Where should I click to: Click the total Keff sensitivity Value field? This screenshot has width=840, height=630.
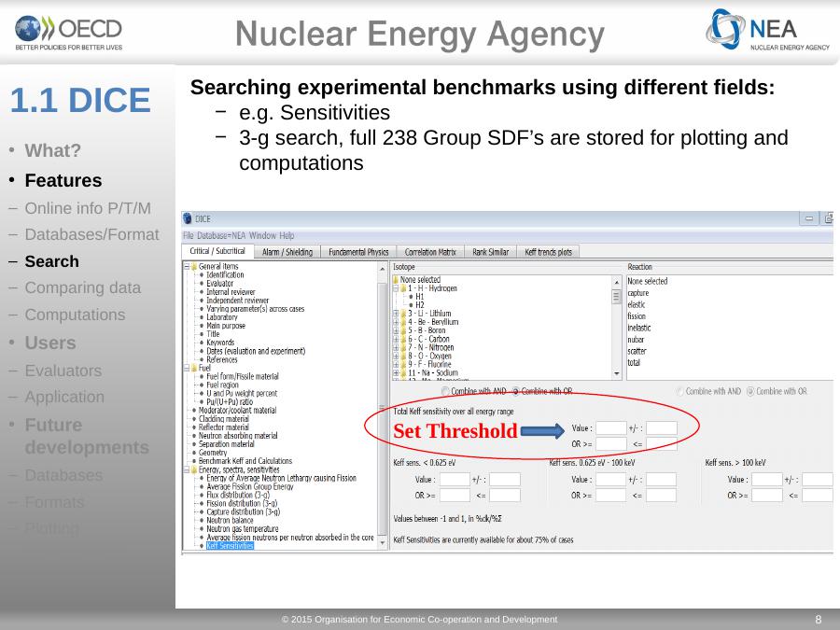pyautogui.click(x=610, y=428)
